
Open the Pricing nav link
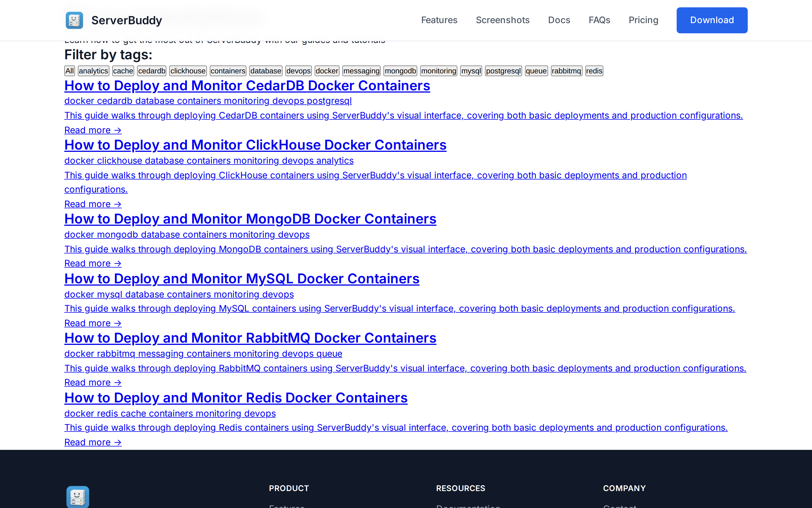click(643, 20)
